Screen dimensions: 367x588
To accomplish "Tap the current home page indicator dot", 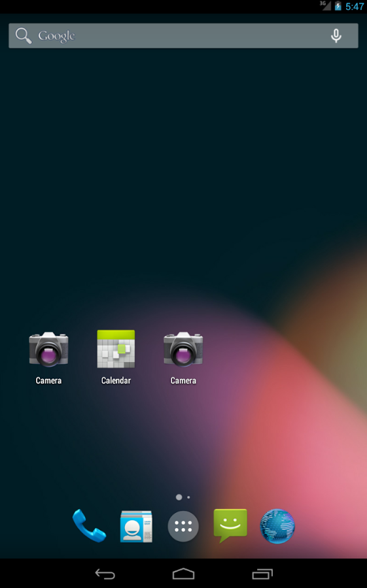I will click(179, 497).
